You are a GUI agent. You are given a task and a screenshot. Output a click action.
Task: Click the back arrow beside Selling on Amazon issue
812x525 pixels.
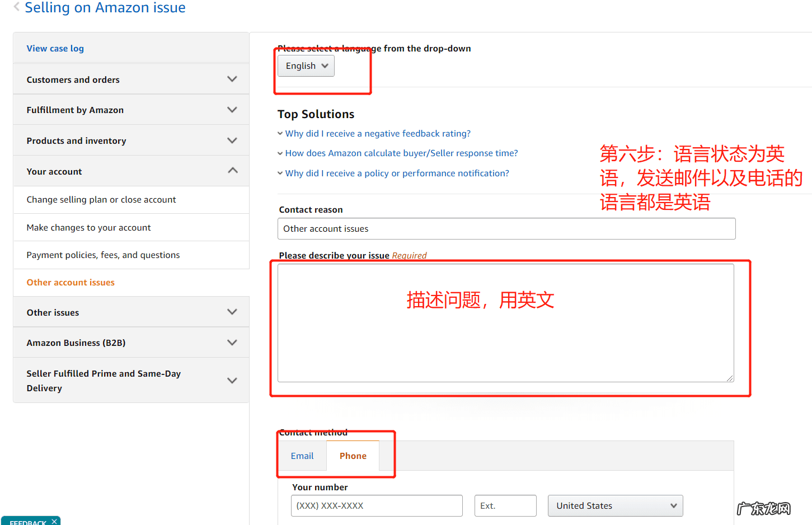click(x=16, y=7)
